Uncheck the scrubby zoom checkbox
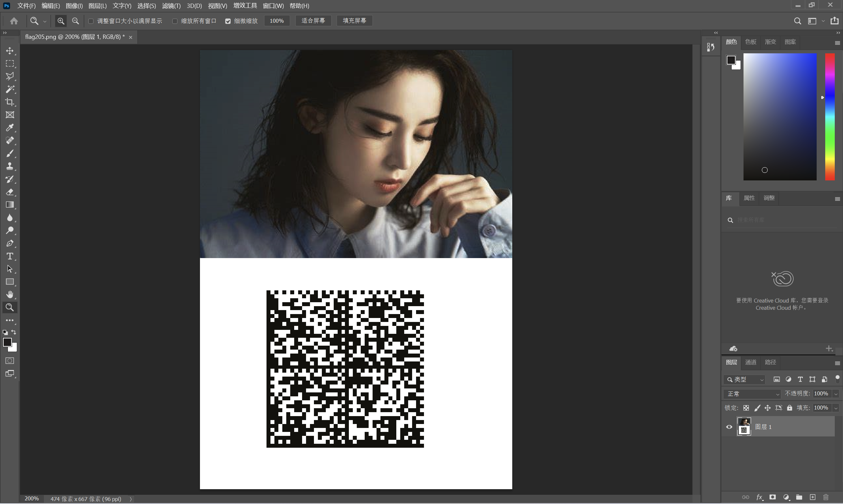This screenshot has height=504, width=843. coord(228,21)
